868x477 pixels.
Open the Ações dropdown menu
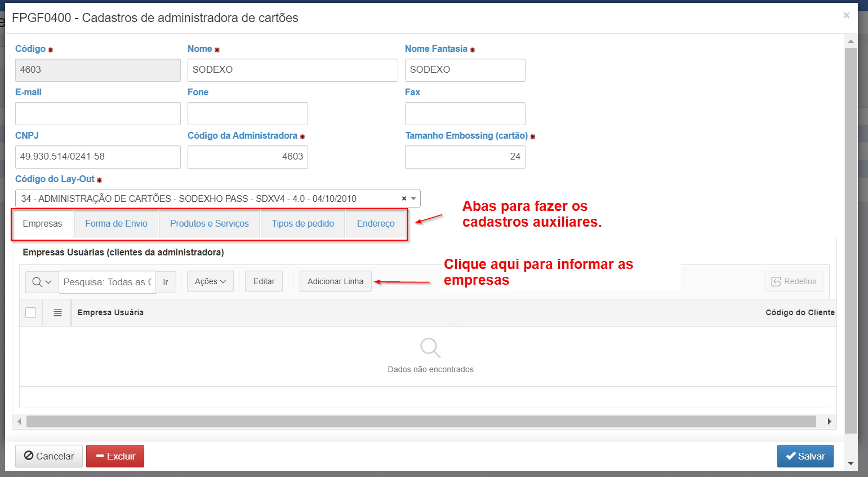click(x=210, y=281)
